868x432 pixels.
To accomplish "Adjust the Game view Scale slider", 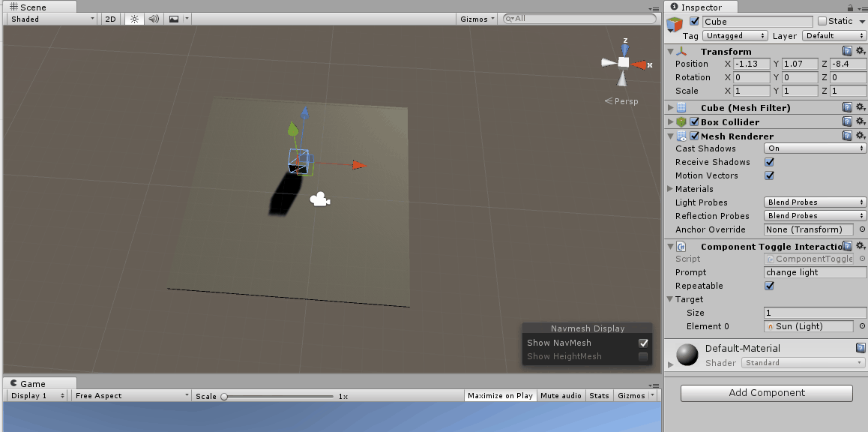I will pos(224,396).
